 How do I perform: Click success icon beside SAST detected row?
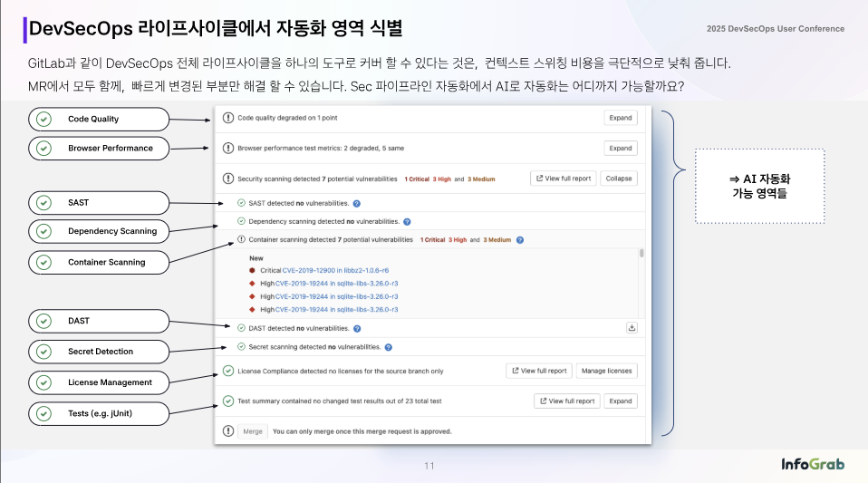[x=241, y=203]
